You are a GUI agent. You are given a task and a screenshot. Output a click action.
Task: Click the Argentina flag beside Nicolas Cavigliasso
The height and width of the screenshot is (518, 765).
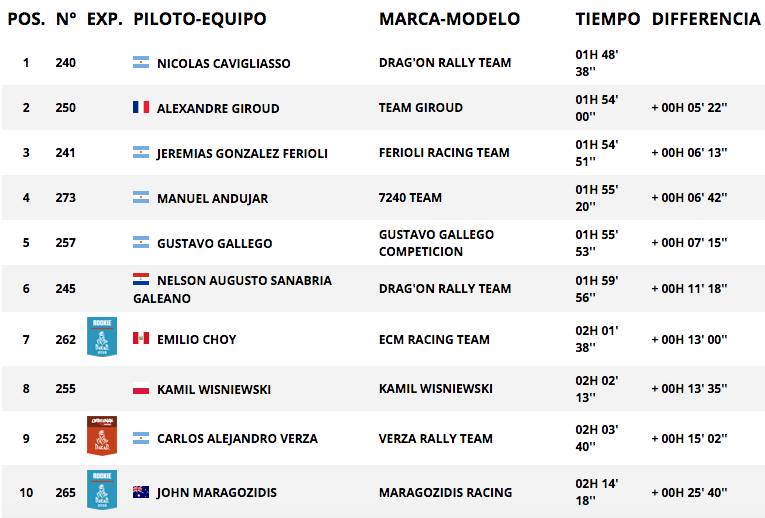pos(141,62)
